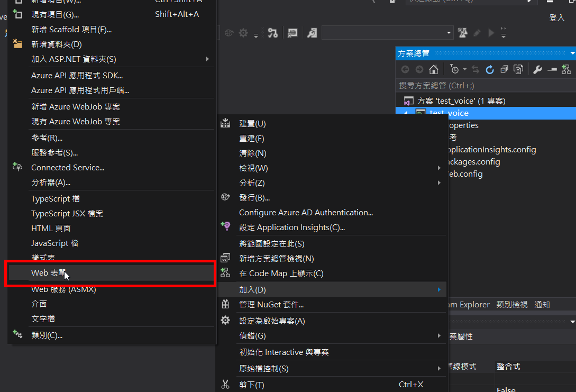The height and width of the screenshot is (392, 576).
Task: Select Web 服務 (ASMX) entry
Action: pyautogui.click(x=110, y=289)
